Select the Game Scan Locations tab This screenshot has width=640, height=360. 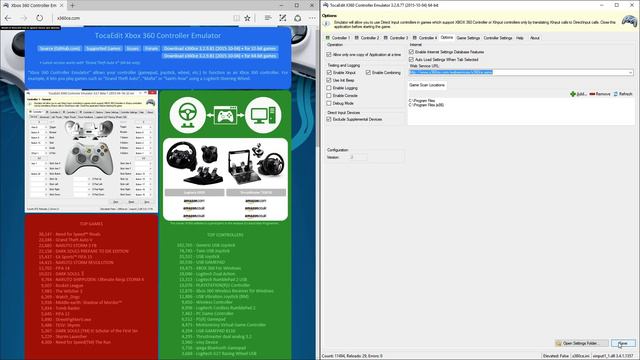pos(427,85)
